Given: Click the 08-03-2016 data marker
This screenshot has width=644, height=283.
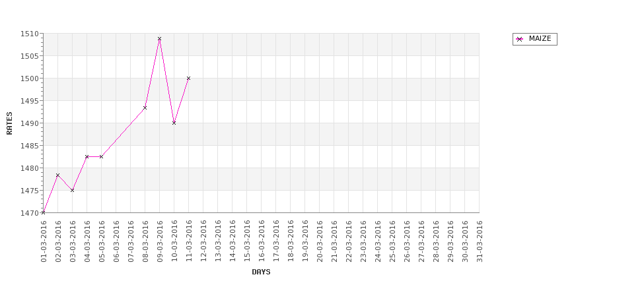Looking at the screenshot, I should (145, 108).
